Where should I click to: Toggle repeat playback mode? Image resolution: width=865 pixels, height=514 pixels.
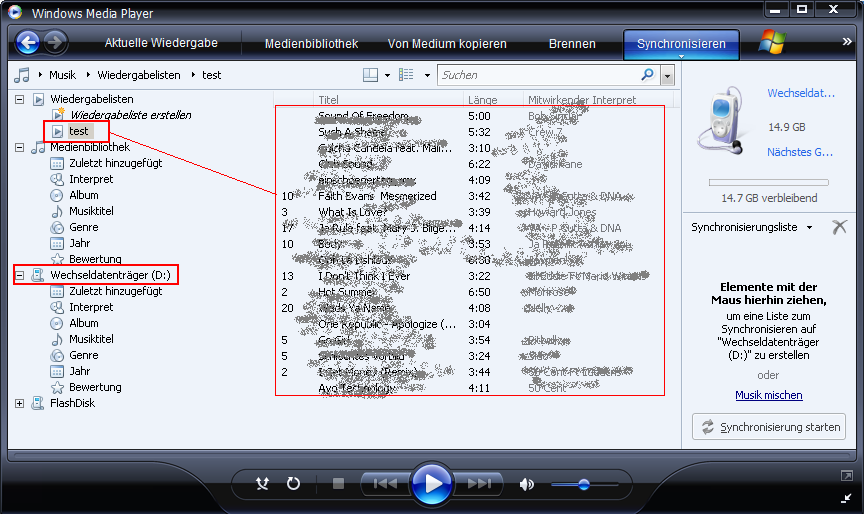point(293,484)
